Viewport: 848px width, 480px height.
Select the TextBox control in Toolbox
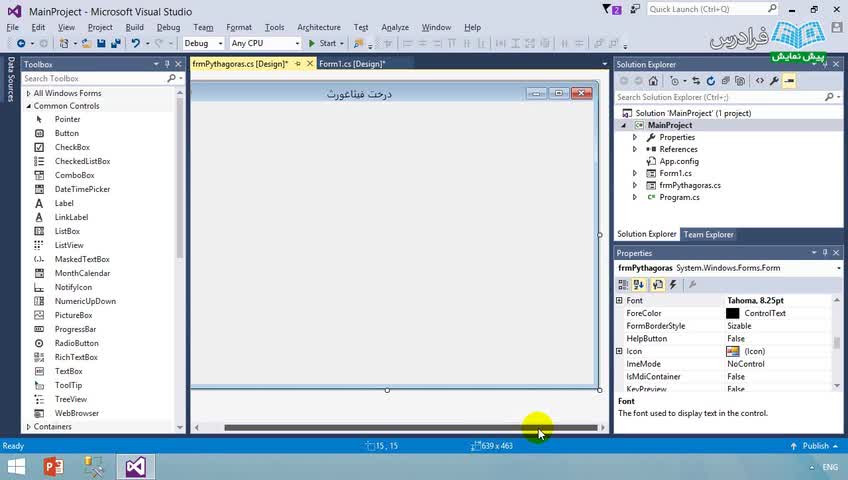pyautogui.click(x=68, y=371)
